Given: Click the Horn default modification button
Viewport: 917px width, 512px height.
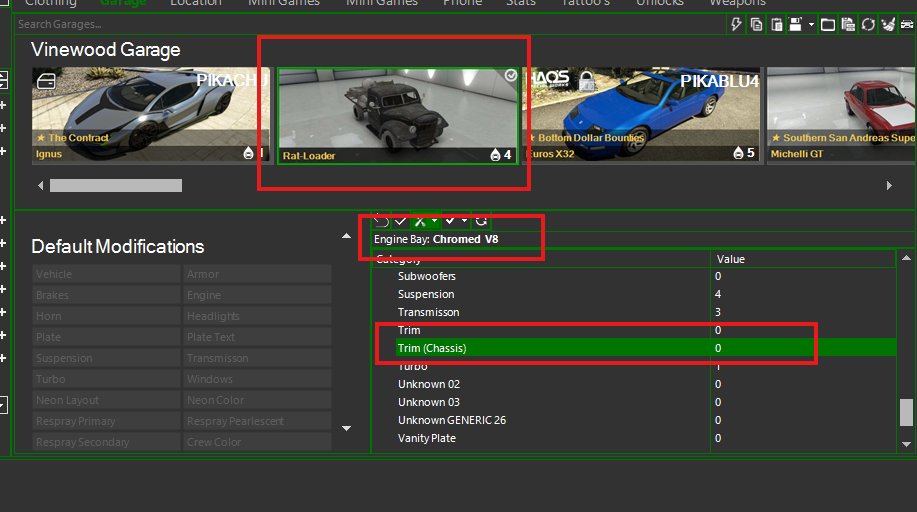Looking at the screenshot, I should pos(106,316).
